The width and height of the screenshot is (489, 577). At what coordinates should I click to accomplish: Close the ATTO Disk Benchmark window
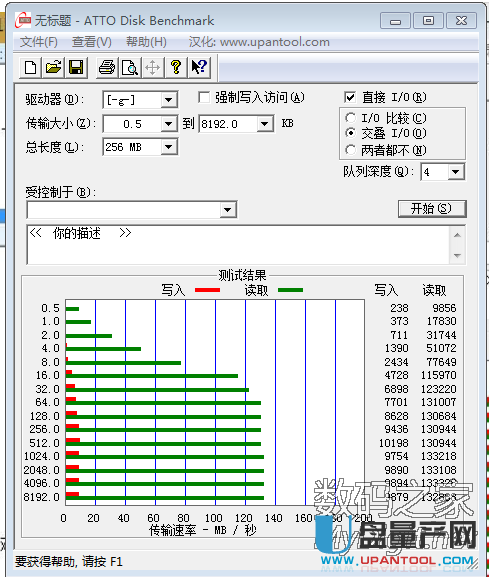[461, 21]
